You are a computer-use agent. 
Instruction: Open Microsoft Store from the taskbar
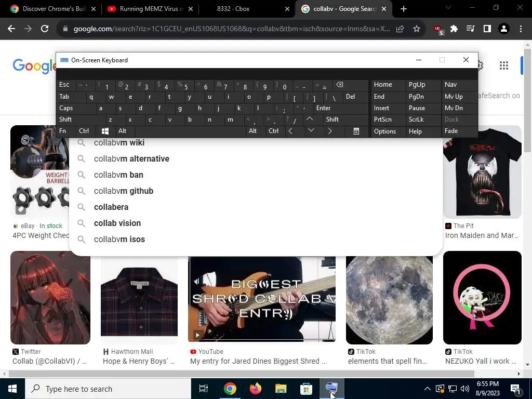(306, 389)
